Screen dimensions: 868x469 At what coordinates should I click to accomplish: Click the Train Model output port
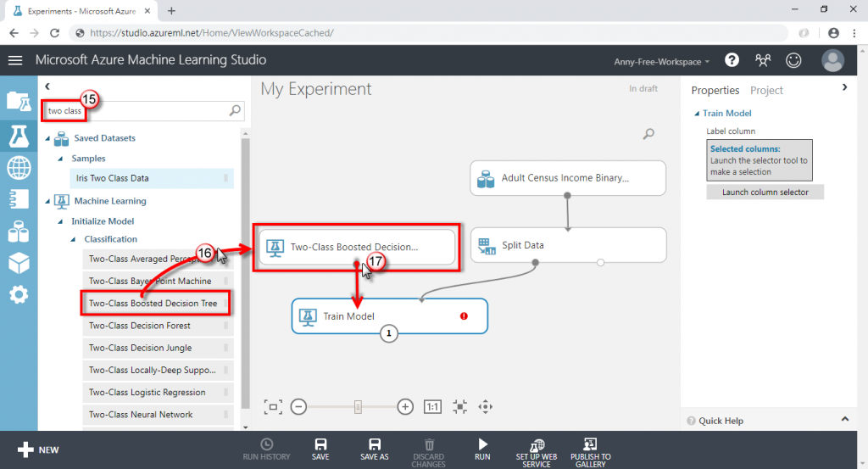coord(388,333)
